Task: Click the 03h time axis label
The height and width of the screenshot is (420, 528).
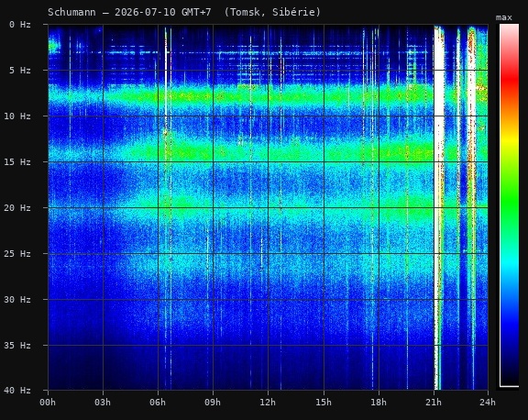Action: tap(103, 403)
